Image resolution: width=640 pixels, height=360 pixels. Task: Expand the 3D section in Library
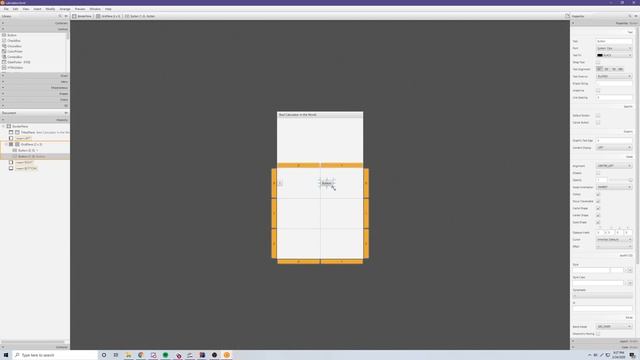[35, 106]
